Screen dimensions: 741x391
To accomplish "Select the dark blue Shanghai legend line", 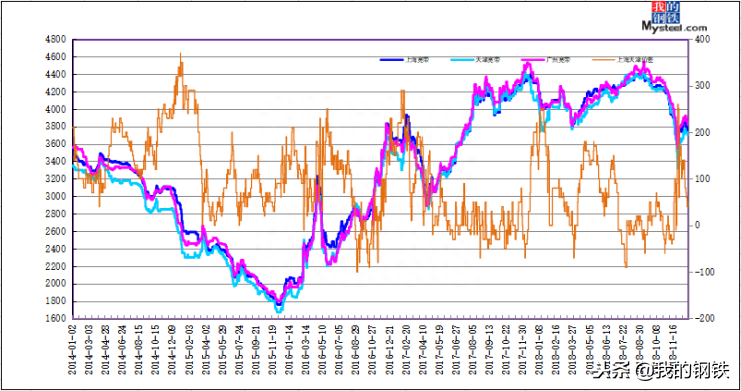I will coord(392,60).
